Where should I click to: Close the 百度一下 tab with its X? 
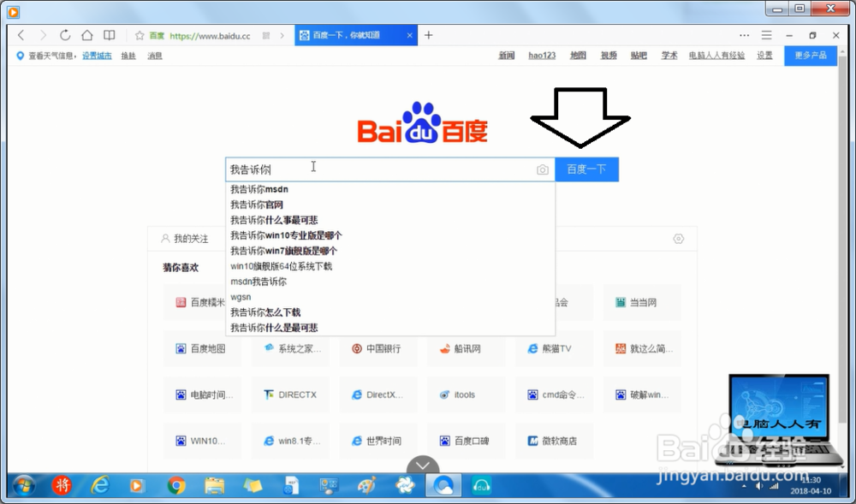click(409, 35)
